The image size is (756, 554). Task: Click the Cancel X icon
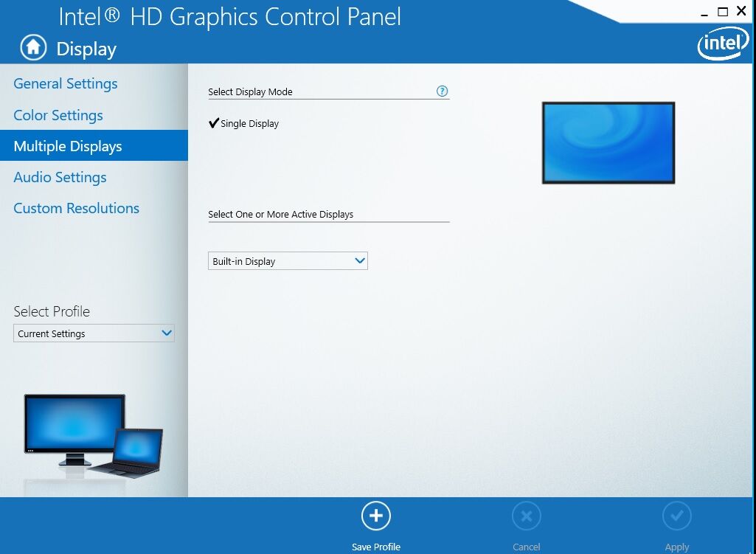[527, 516]
